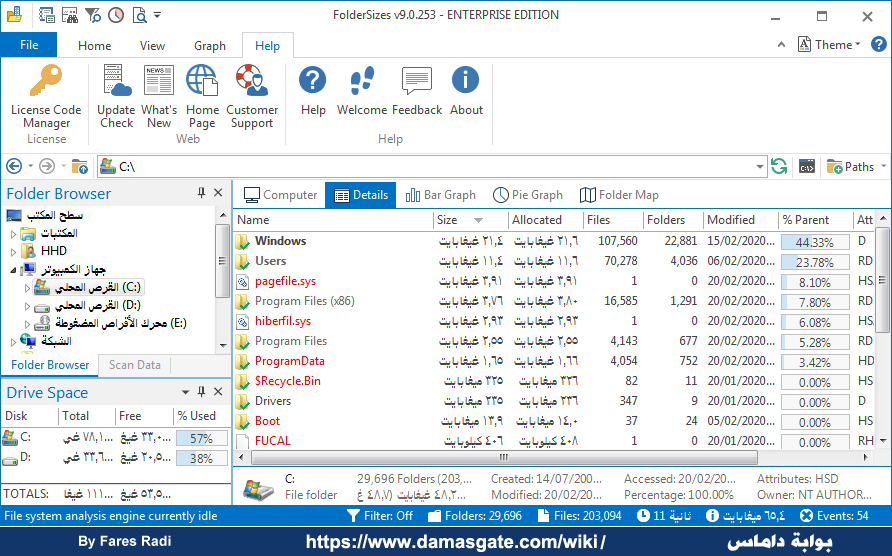Click the browse folder icon beside path
892x556 pixels.
(x=80, y=166)
